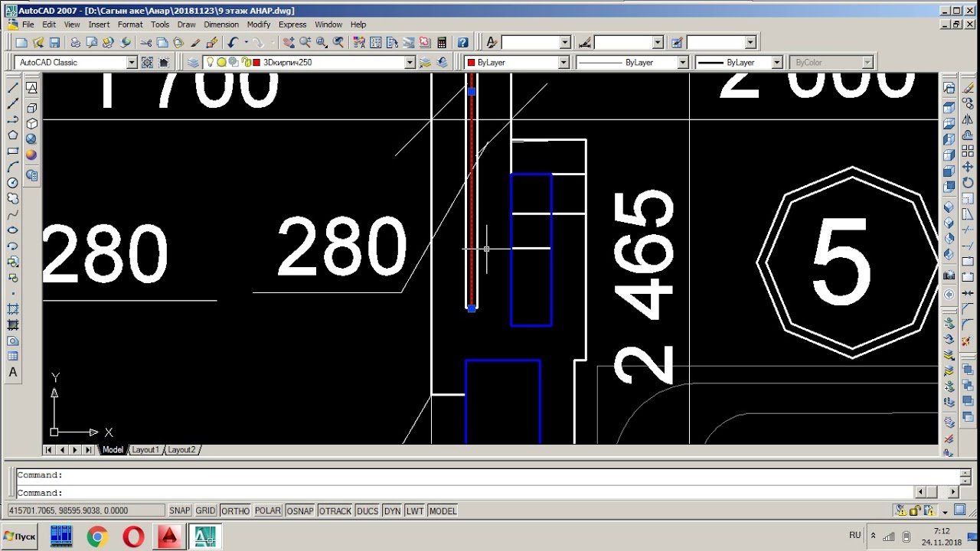The width and height of the screenshot is (980, 551).
Task: Switch to the Layout1 tab
Action: click(x=145, y=450)
